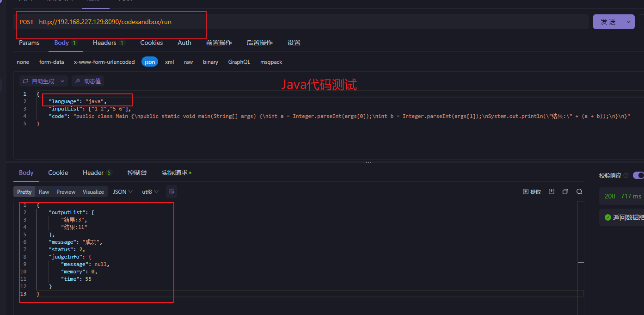Open the 控制台 response tab
Viewport: 644px width, 315px height.
(137, 173)
